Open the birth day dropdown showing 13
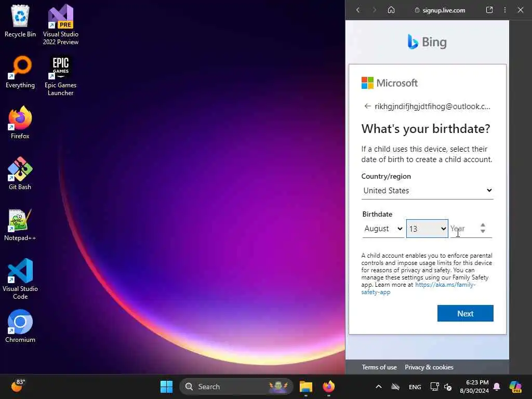532x399 pixels. coord(427,229)
